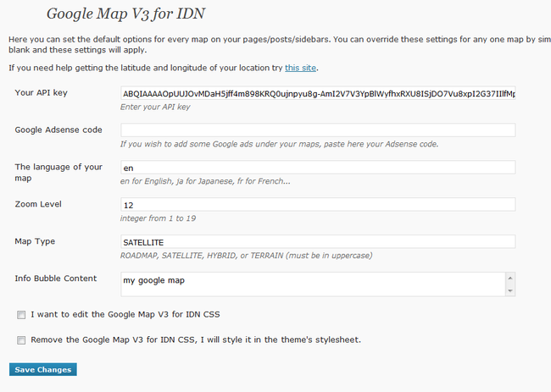
Task: Click 'The language of your map' label
Action: click(x=58, y=173)
